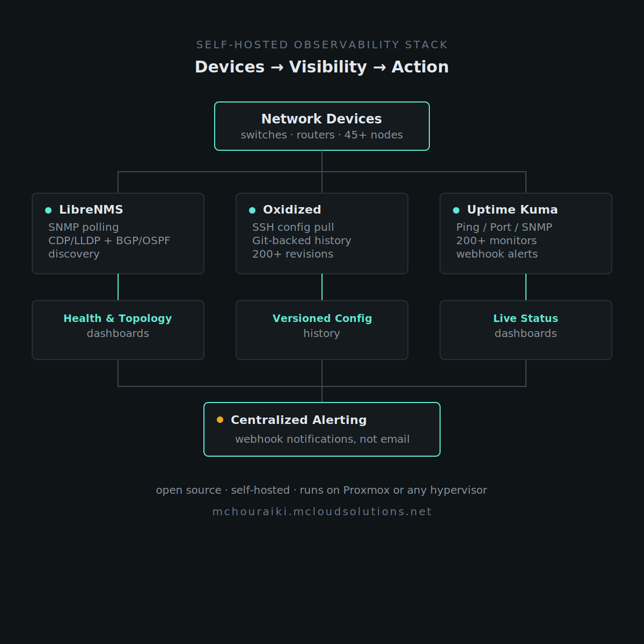Click the 'SNMP polling' line in LibreNMS
Image resolution: width=644 pixels, height=644 pixels.
pos(84,228)
